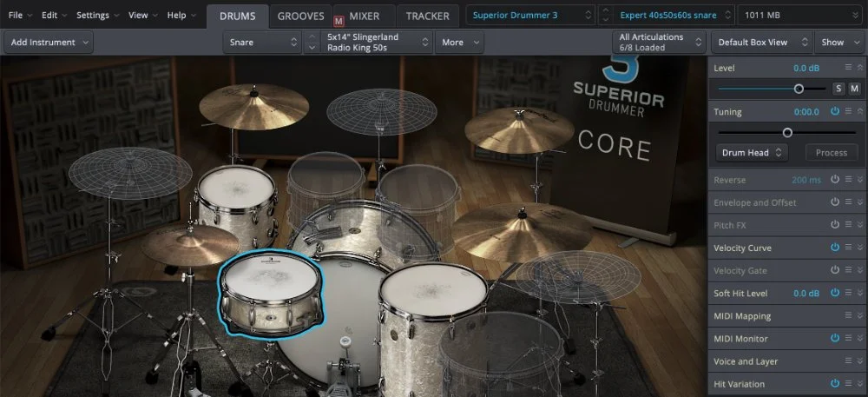Mute the snare with M button
Viewport: 868px width, 397px height.
854,89
